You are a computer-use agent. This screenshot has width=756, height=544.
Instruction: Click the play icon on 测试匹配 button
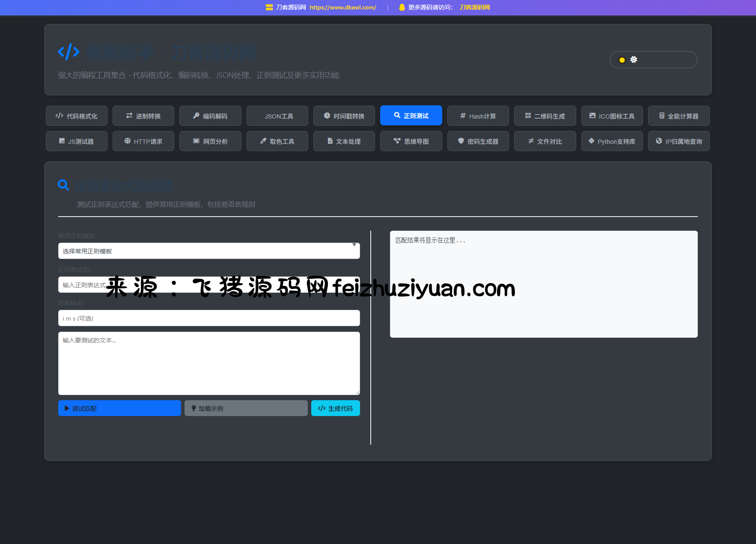tap(67, 408)
